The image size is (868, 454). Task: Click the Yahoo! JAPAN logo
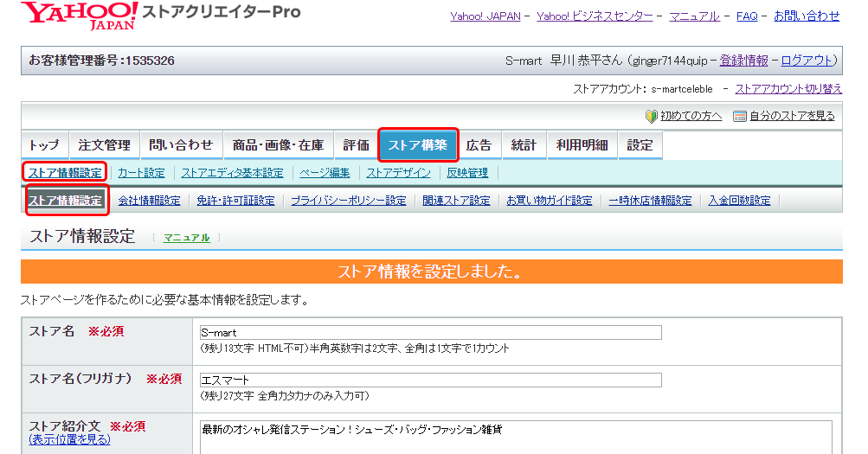tap(79, 16)
